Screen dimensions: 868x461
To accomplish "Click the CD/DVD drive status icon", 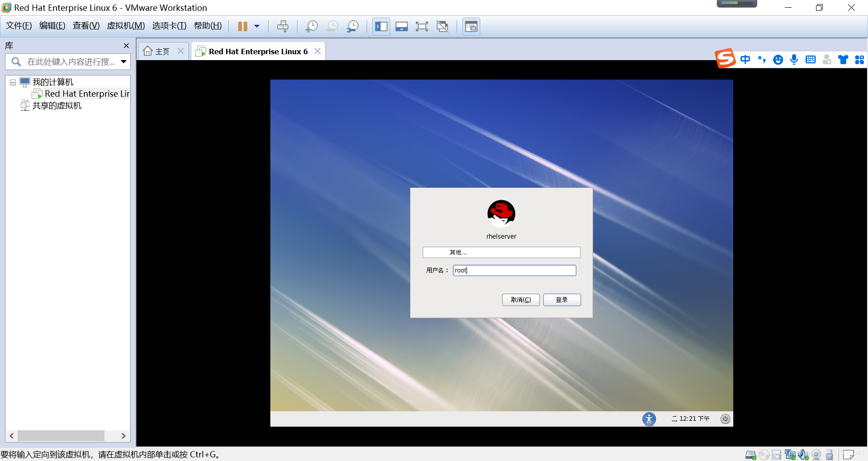I will (x=764, y=454).
